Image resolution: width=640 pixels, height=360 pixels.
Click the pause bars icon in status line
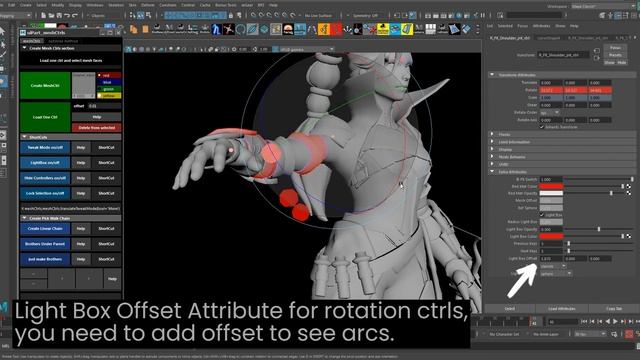483,16
